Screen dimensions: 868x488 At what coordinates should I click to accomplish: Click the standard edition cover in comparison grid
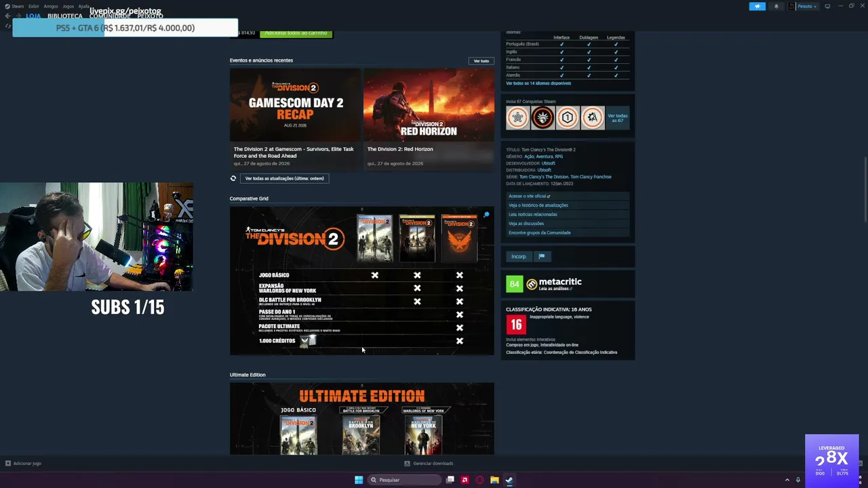[374, 238]
